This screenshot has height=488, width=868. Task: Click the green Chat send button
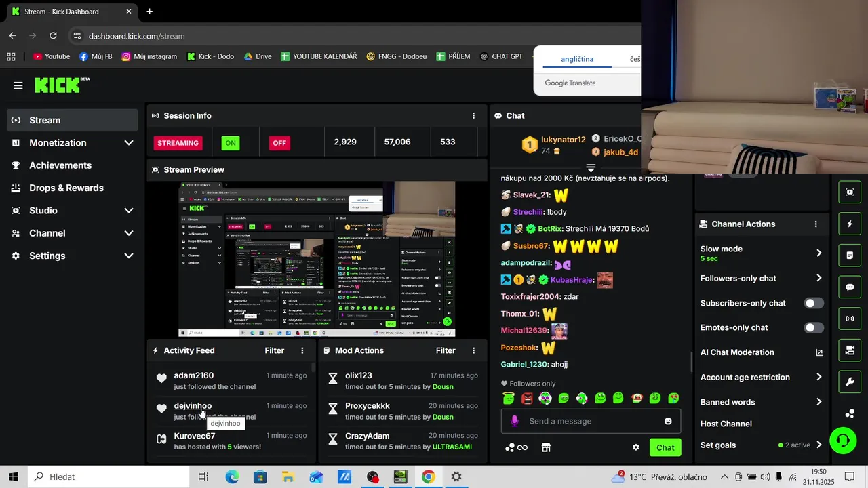coord(665,447)
